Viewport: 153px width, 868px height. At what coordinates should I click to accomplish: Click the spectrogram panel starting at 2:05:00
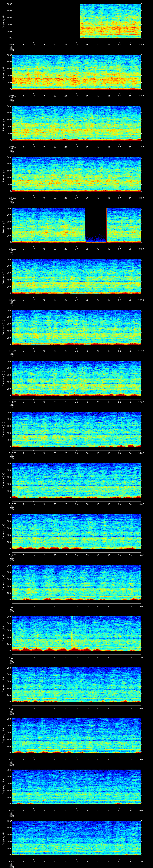pyautogui.click(x=77, y=72)
